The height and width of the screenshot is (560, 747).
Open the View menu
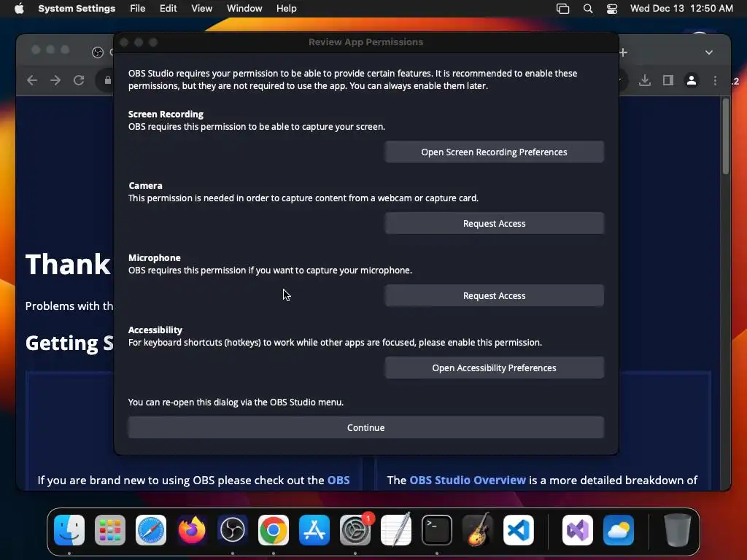click(x=201, y=9)
